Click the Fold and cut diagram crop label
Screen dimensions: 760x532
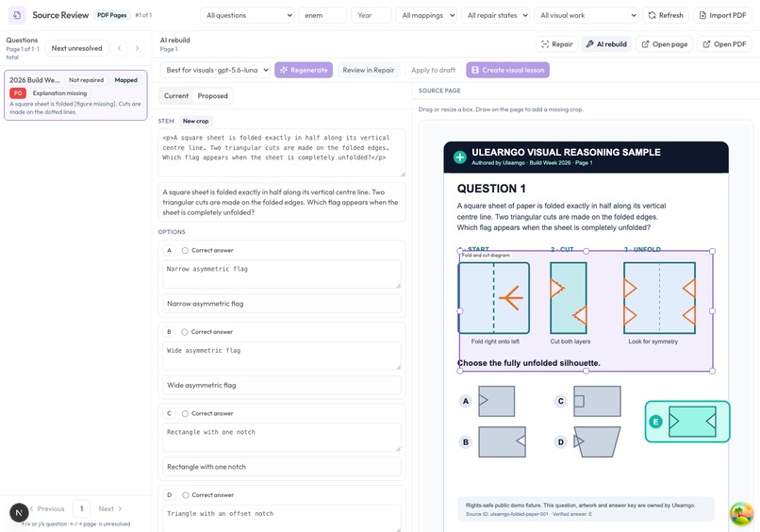[486, 255]
